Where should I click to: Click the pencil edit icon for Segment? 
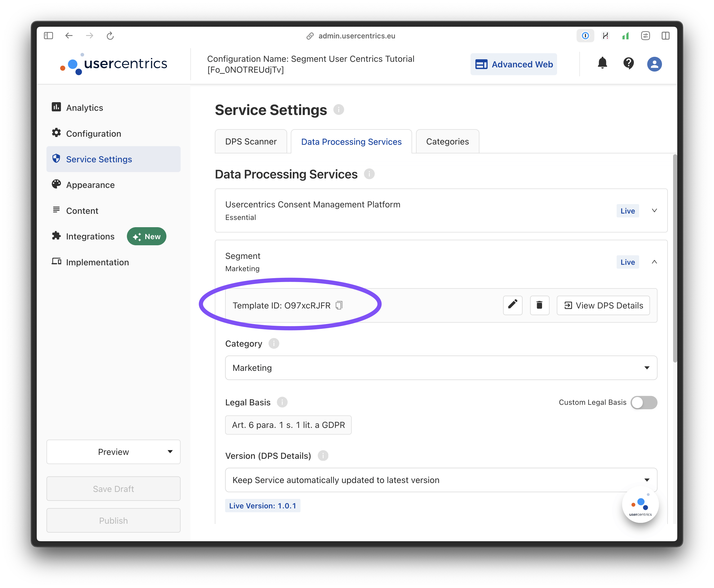pyautogui.click(x=513, y=305)
